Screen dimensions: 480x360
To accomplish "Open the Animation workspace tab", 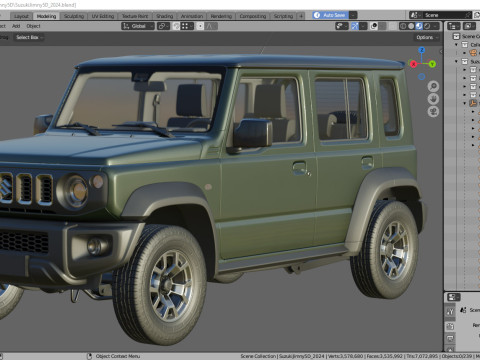I will [192, 16].
